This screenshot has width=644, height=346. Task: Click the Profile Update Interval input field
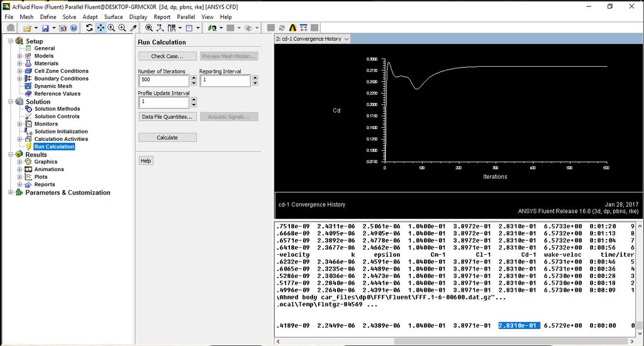164,103
